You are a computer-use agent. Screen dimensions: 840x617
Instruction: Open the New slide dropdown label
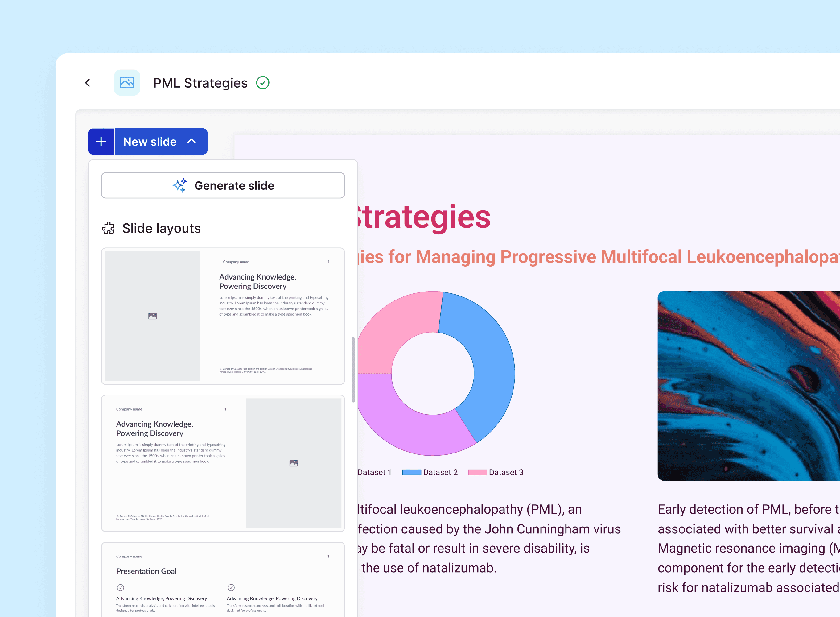[150, 142]
